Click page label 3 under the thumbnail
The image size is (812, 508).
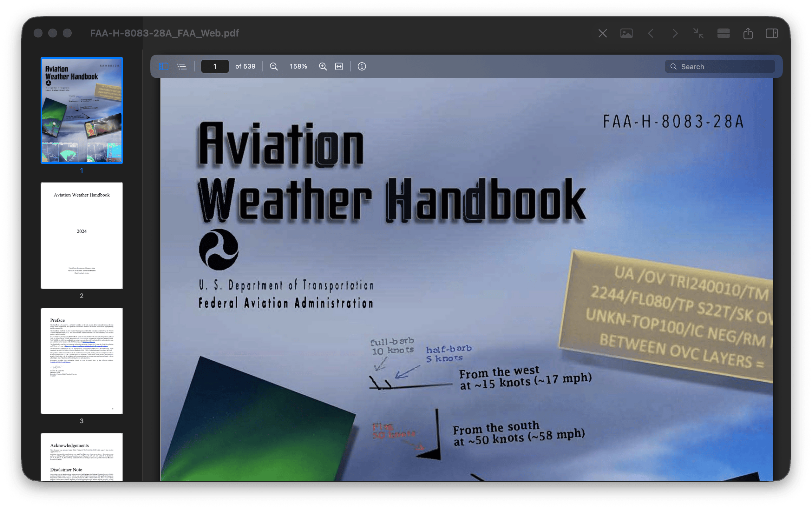coord(82,421)
